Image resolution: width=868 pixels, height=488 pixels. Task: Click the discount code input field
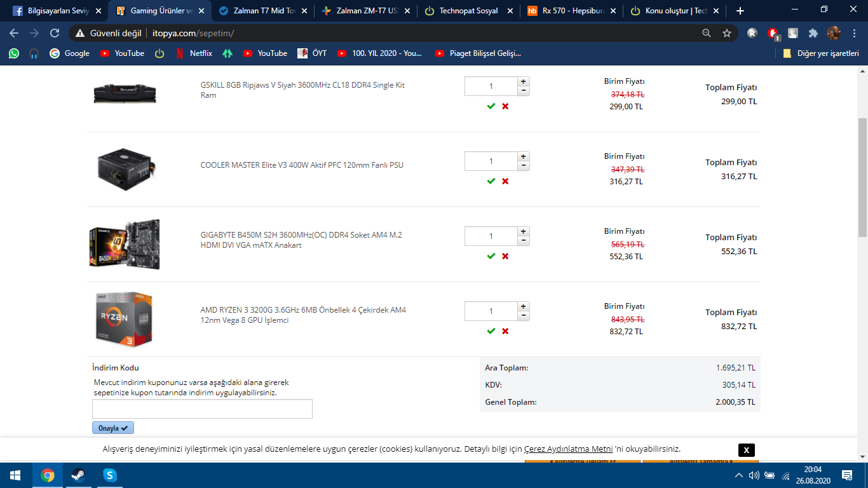click(202, 409)
